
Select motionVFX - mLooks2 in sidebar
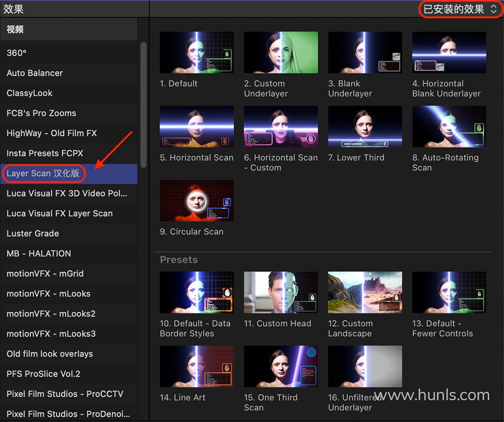(51, 314)
